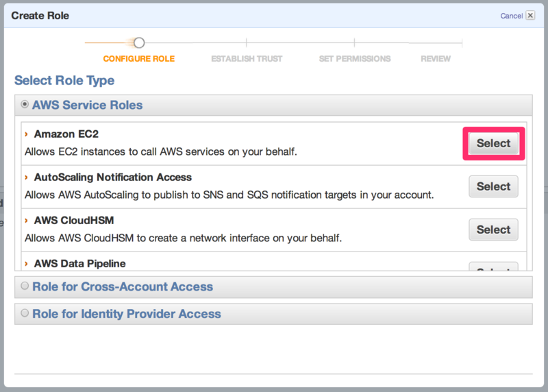This screenshot has width=548, height=392.
Task: Go to the Establish Trust step label
Action: pos(247,59)
